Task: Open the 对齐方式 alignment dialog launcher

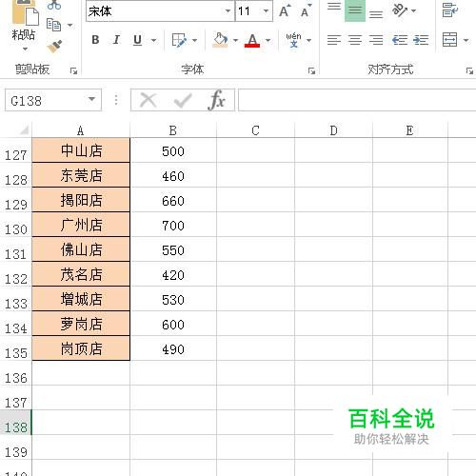Action: (x=469, y=71)
